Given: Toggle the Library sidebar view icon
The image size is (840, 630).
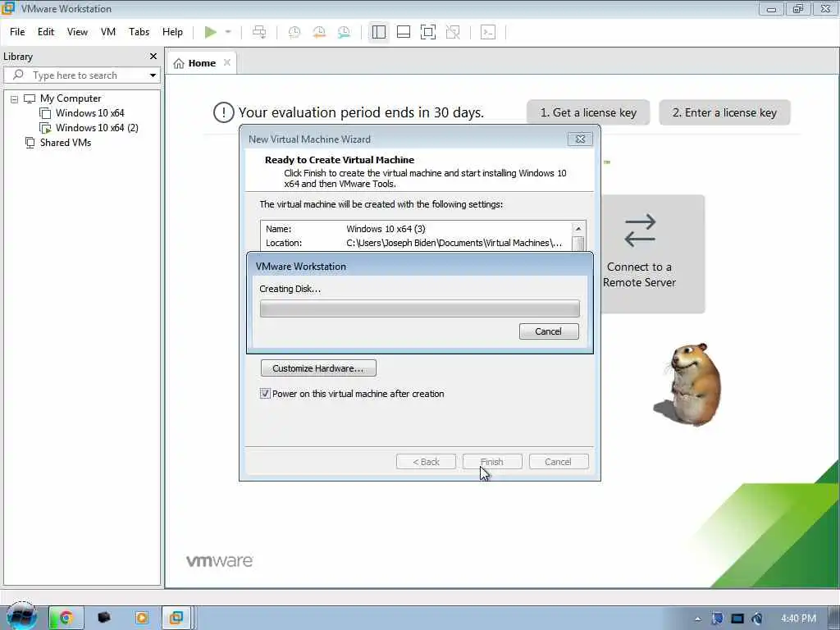Looking at the screenshot, I should 379,32.
